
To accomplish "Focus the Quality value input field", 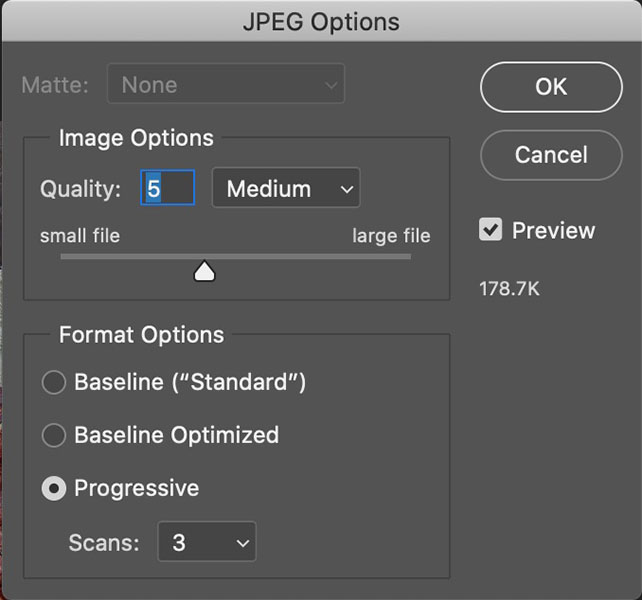I will tap(167, 188).
